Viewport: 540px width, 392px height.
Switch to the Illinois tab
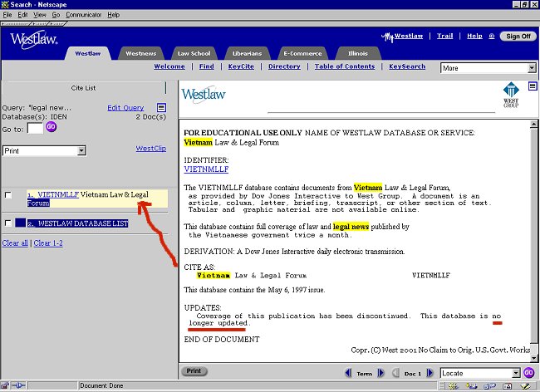point(358,53)
